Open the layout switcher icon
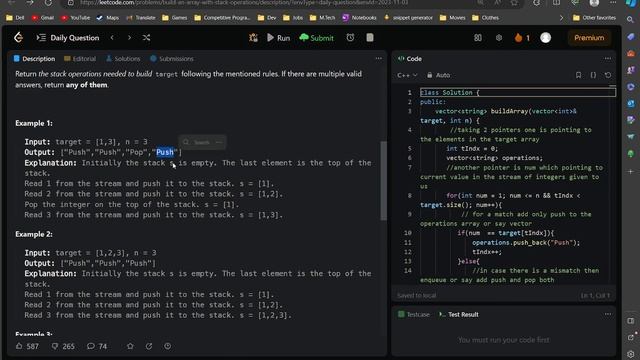Screen dimensions: 640x360 tap(478, 38)
